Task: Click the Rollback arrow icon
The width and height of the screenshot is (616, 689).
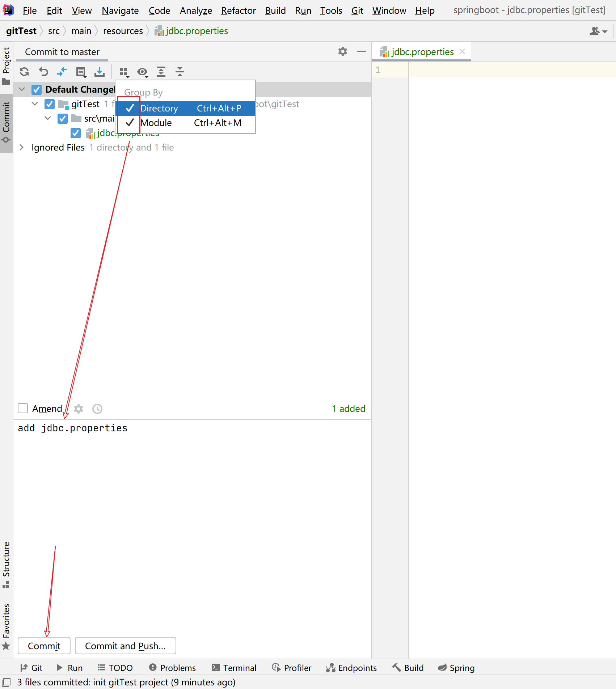Action: click(43, 72)
